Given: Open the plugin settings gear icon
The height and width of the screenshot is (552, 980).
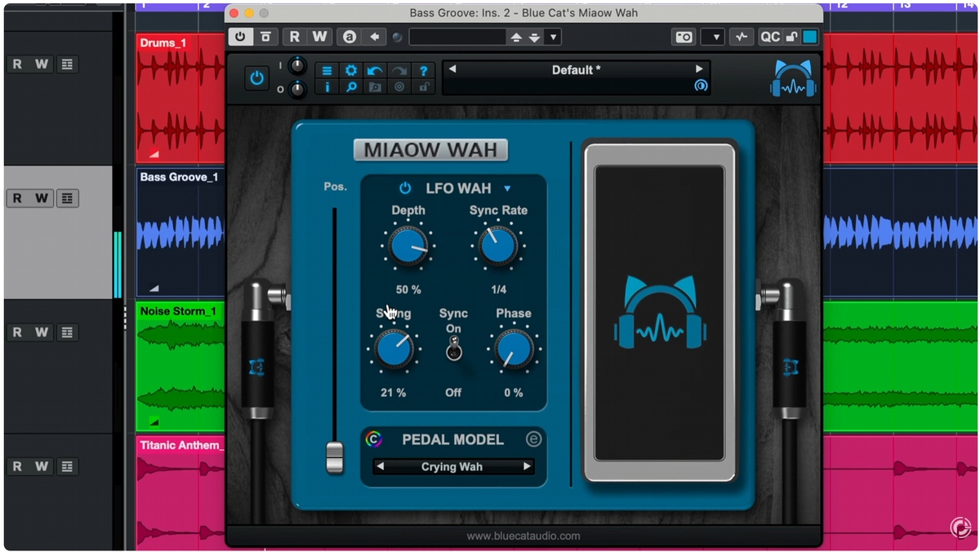Looking at the screenshot, I should tap(351, 71).
